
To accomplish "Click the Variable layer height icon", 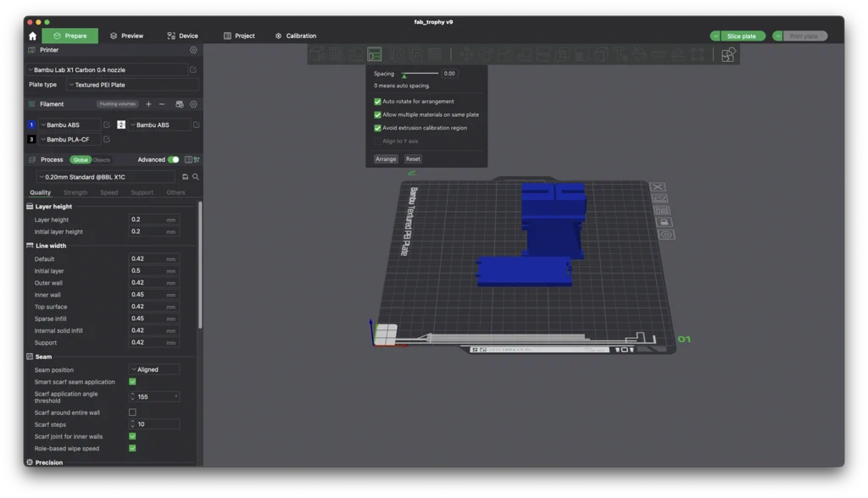I will (x=435, y=54).
